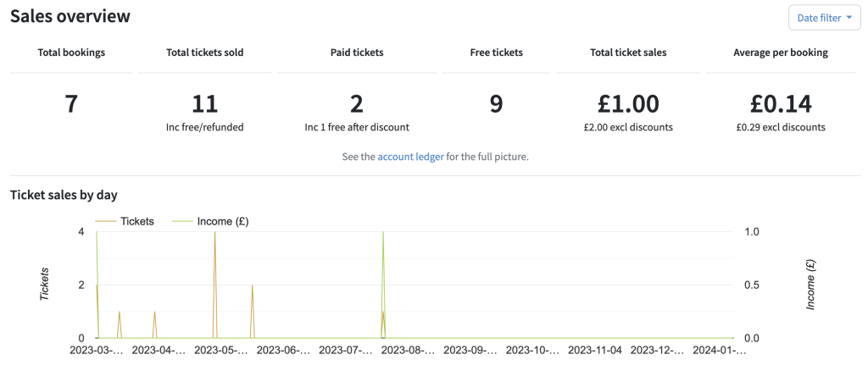Click the £0.14 average per booking figure
This screenshot has width=868, height=371.
[781, 104]
